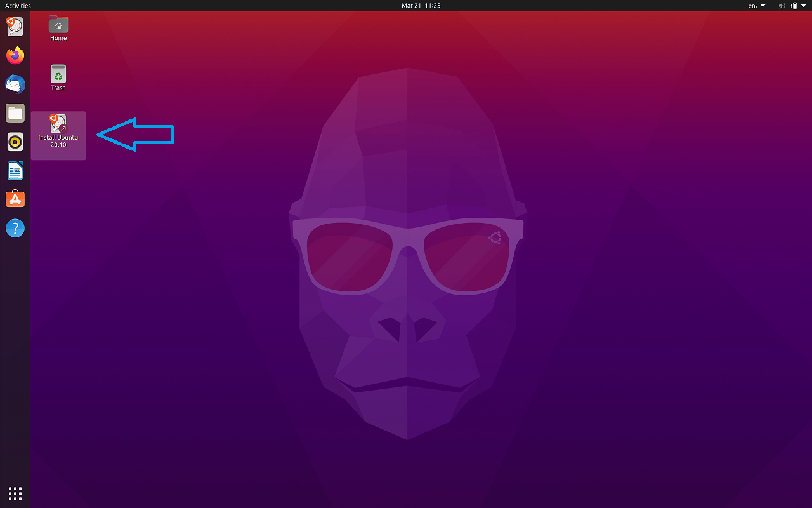Show Applications grid button
812x508 pixels.
[15, 493]
